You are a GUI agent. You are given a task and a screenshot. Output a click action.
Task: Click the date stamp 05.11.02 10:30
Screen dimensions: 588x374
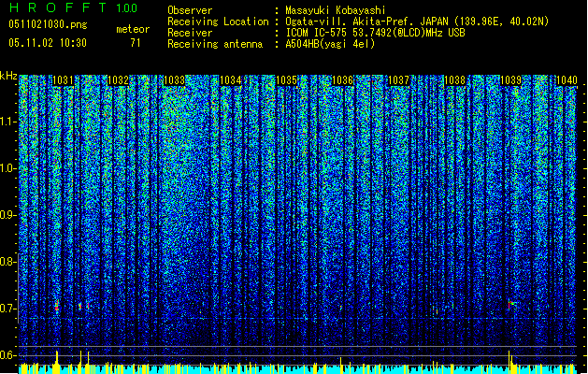click(48, 43)
